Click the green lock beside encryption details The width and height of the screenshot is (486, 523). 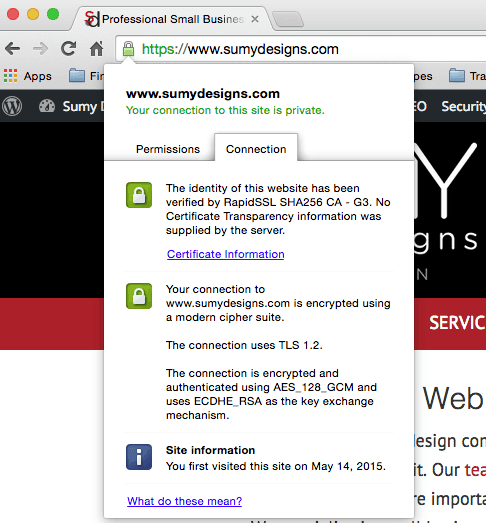[139, 296]
